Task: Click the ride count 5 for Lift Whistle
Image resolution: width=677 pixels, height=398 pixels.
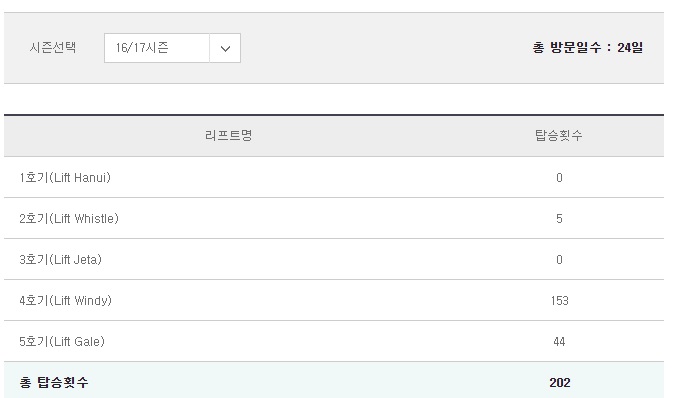Action: click(559, 219)
